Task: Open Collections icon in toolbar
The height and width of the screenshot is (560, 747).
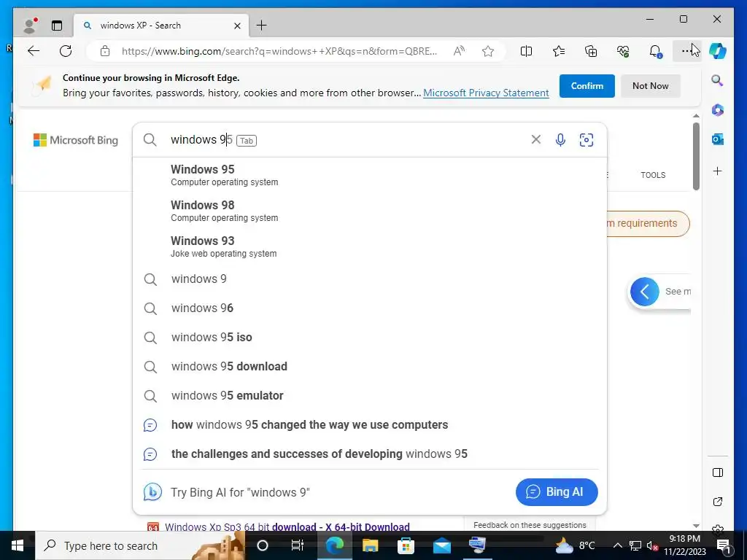Action: [x=591, y=51]
